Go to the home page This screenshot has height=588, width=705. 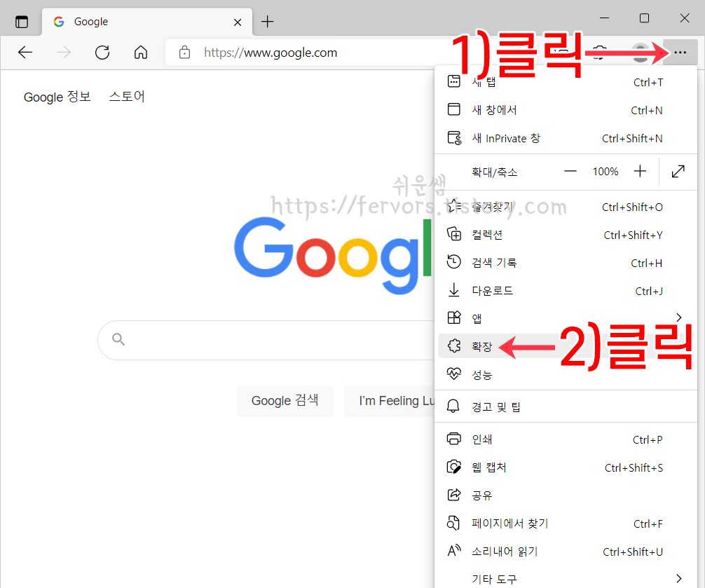pyautogui.click(x=141, y=53)
